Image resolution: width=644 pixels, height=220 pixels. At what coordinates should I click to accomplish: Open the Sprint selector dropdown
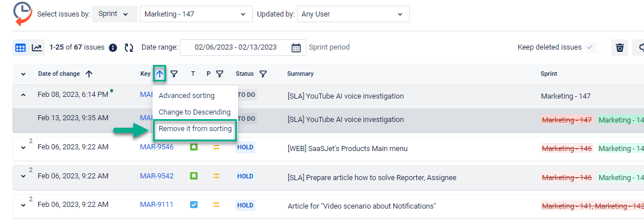115,14
